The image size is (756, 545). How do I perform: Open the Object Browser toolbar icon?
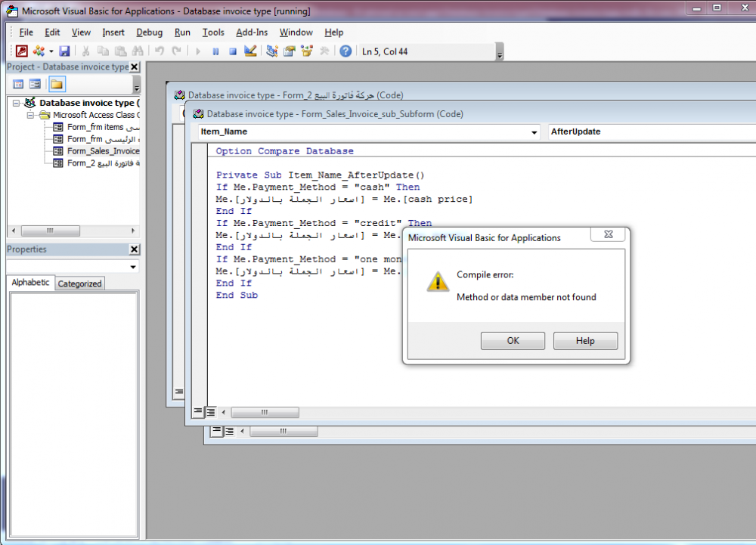pos(307,51)
